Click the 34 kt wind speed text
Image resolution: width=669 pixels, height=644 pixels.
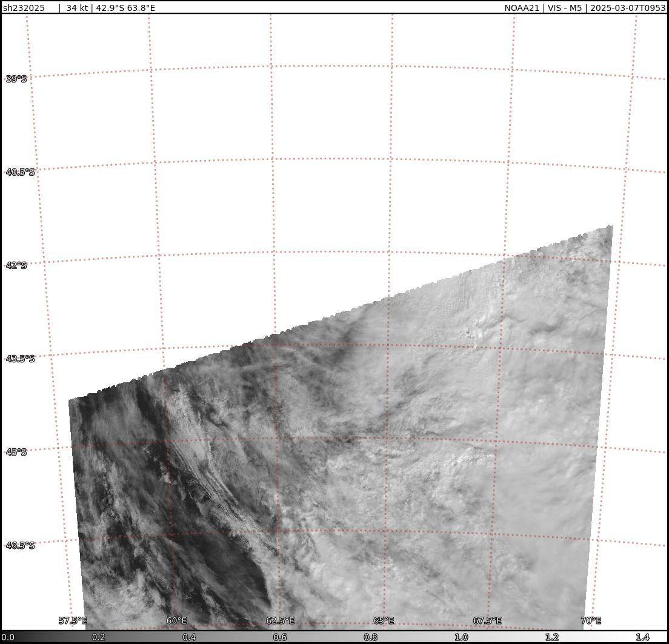pyautogui.click(x=76, y=8)
